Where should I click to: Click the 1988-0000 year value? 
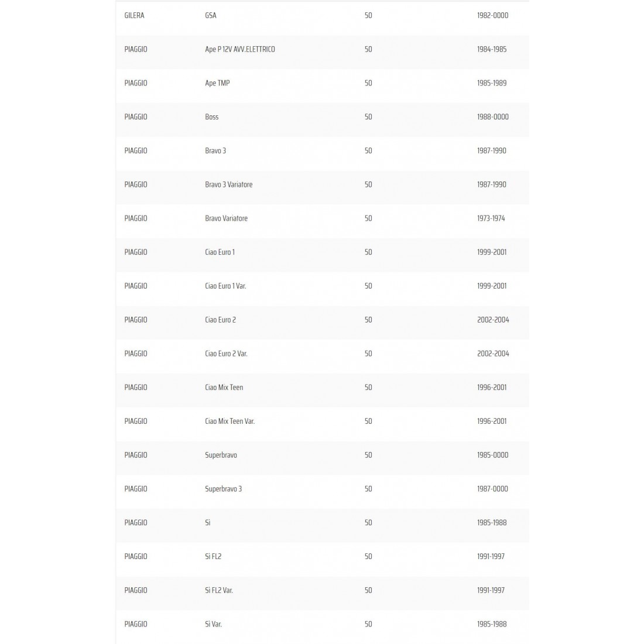(x=492, y=117)
